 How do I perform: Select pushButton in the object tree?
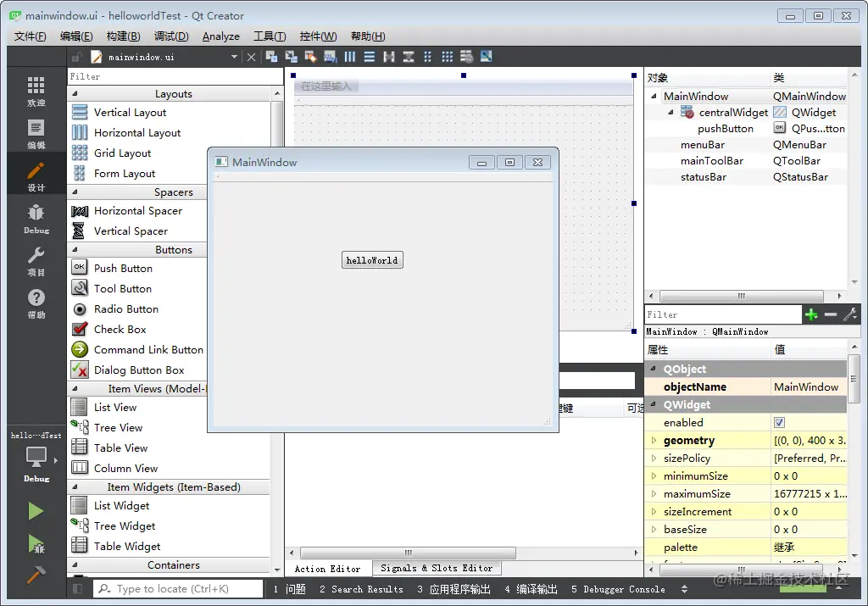726,128
